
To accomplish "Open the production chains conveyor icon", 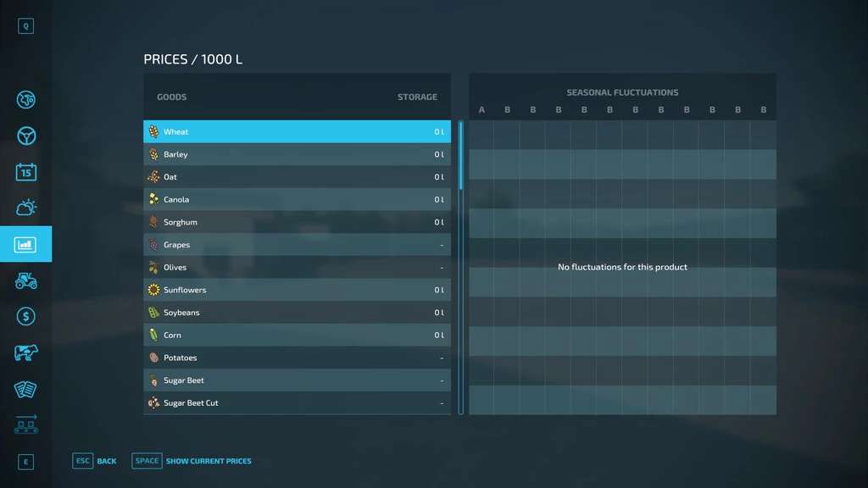I will coord(26,424).
